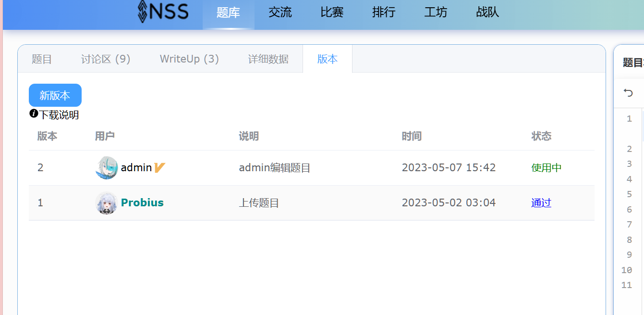This screenshot has width=644, height=315.
Task: Open the 交流 navigation menu
Action: (280, 13)
